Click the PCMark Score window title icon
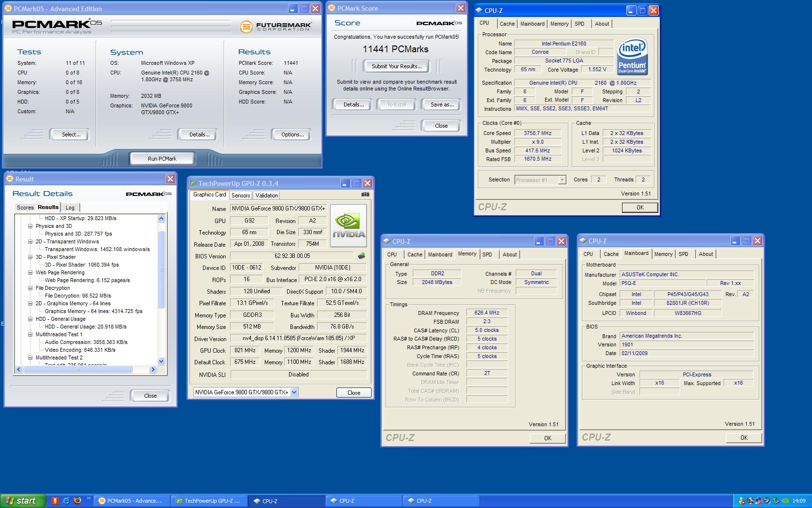The height and width of the screenshot is (508, 812). coord(332,8)
